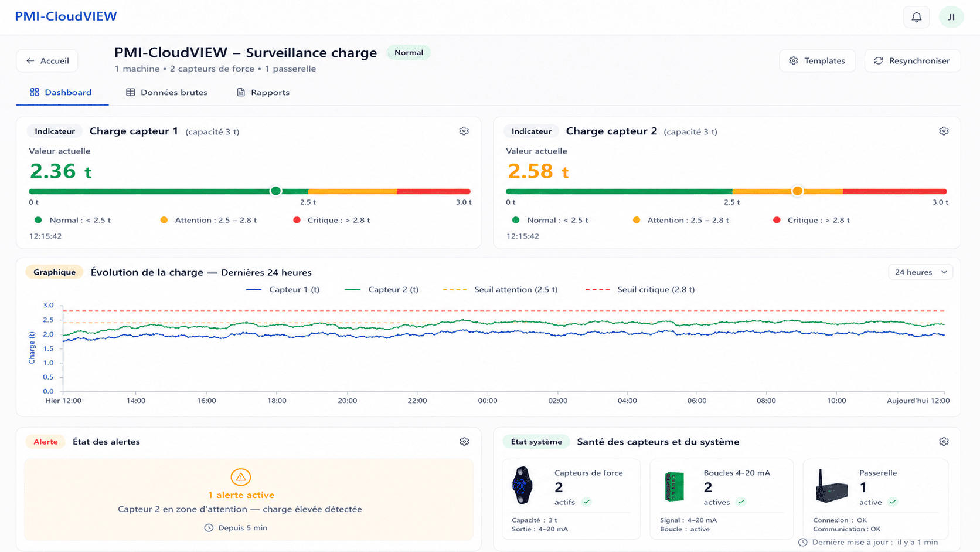Screen dimensions: 980x552
Task: Open settings gear for Charge capteur 1
Action: coord(464,131)
